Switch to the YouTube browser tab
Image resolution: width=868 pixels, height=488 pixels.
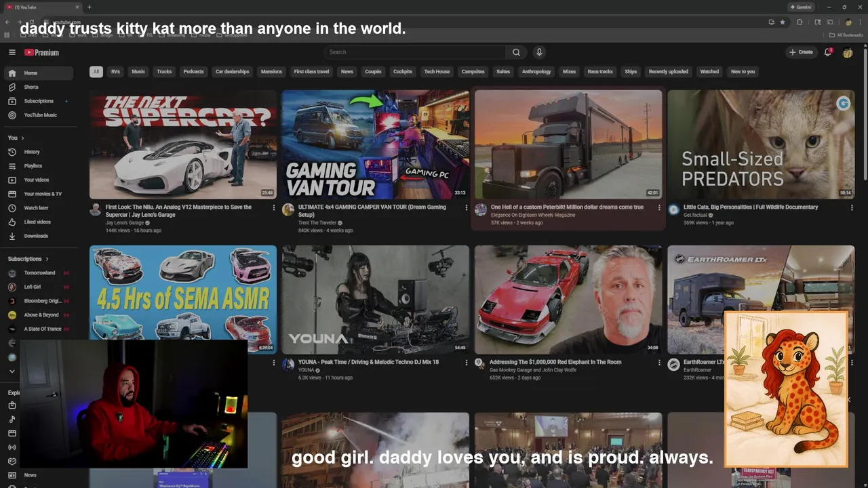pos(42,7)
